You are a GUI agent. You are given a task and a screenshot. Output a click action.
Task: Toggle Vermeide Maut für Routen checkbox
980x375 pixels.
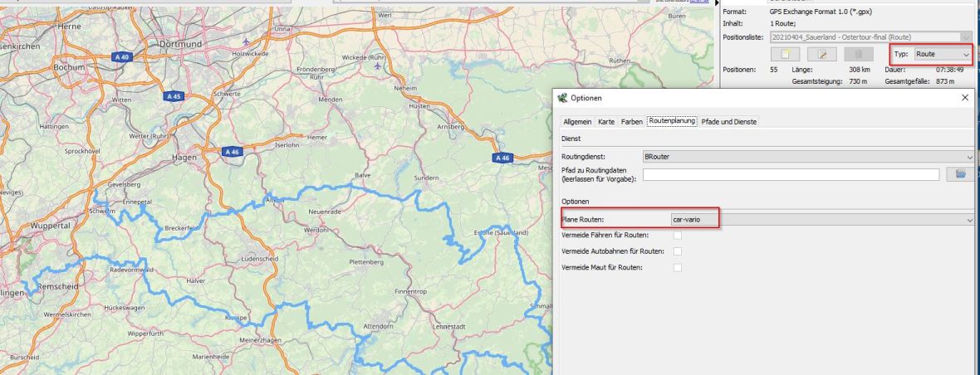coord(678,267)
